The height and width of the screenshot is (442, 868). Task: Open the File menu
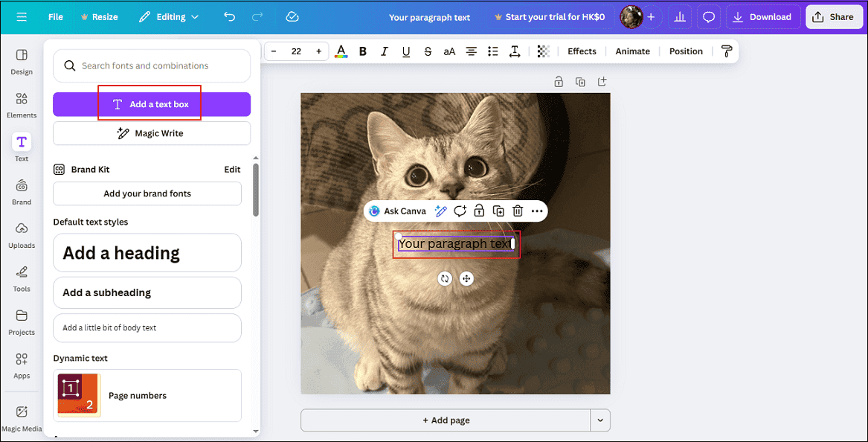tap(55, 16)
